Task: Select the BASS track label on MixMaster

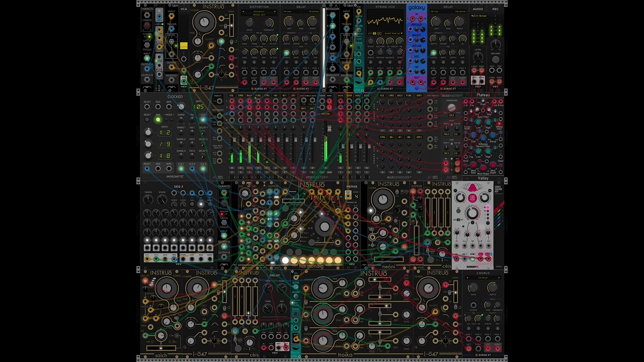Action: click(250, 95)
